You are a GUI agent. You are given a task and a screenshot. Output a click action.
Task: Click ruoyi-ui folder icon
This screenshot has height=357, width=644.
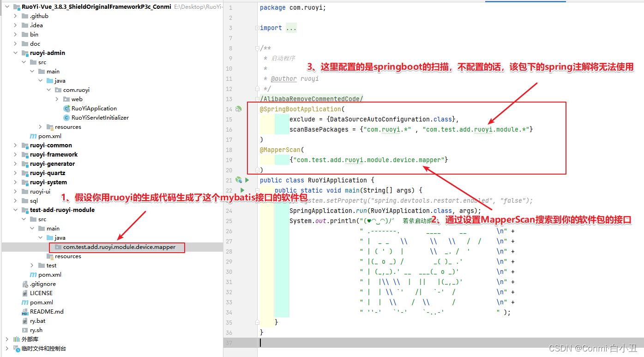(25, 191)
